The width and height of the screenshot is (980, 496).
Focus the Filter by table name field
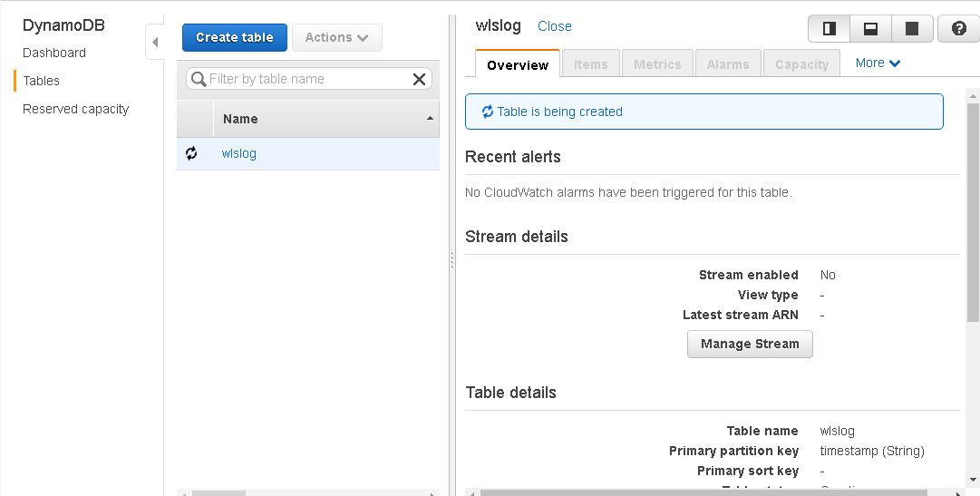coord(309,79)
